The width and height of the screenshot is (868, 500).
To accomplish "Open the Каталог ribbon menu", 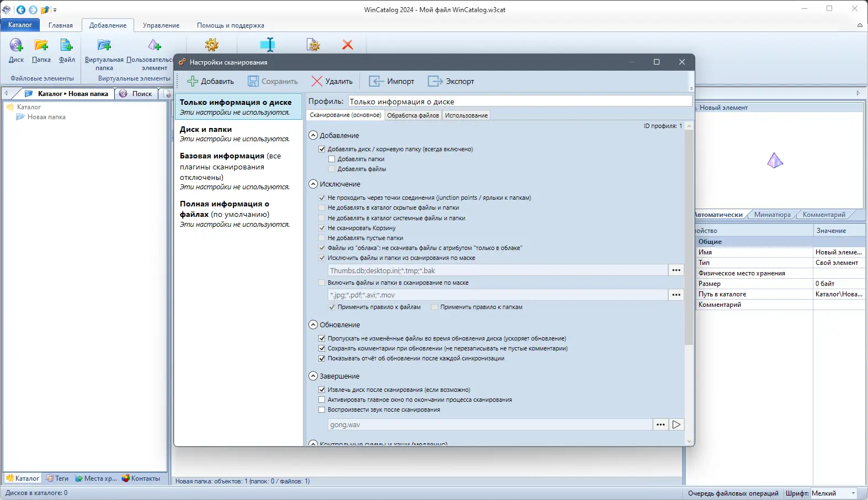I will pos(20,25).
